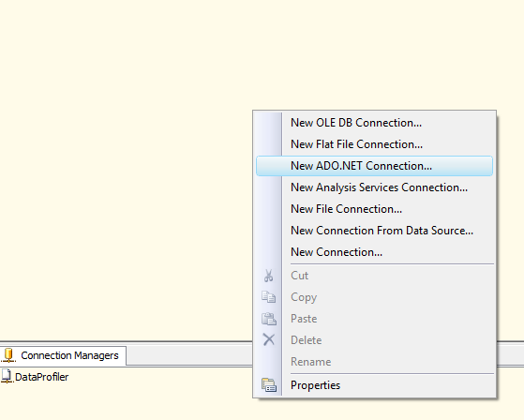Click the Paste clipboard icon
Image resolution: width=524 pixels, height=420 pixels.
[269, 319]
